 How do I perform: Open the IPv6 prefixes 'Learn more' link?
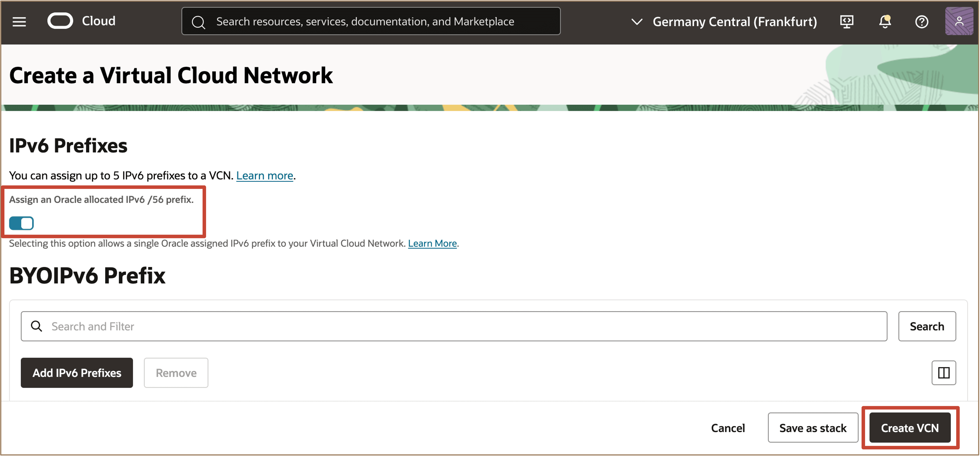[264, 175]
